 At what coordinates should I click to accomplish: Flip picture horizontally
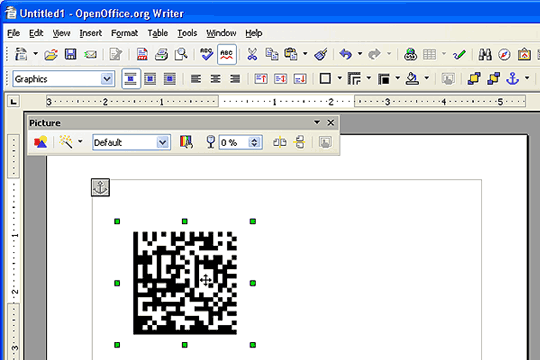(280, 142)
